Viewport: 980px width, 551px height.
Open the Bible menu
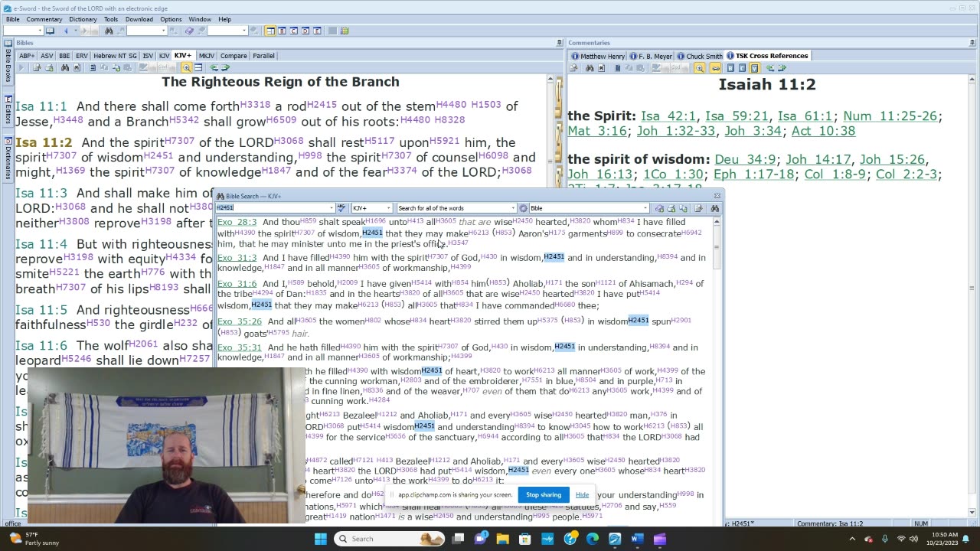[x=13, y=19]
